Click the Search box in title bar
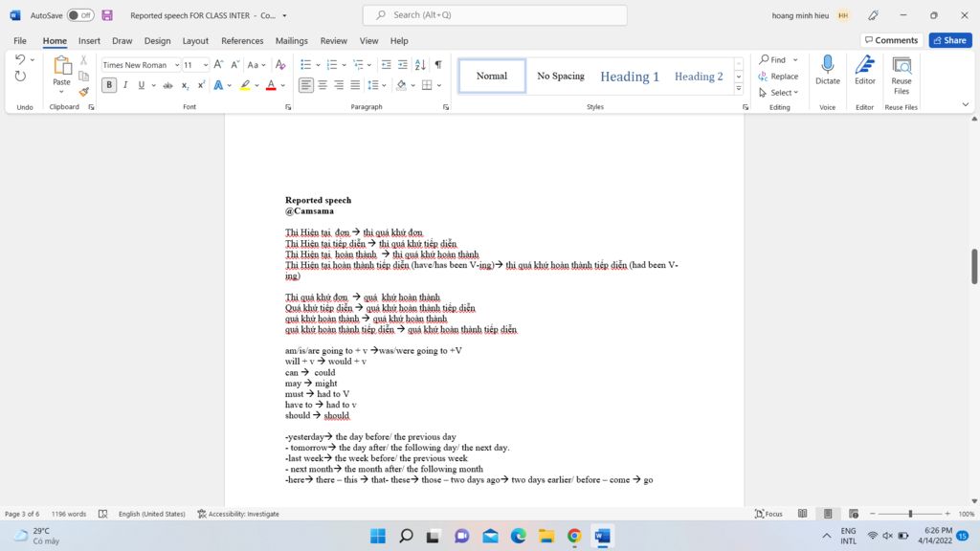The image size is (980, 551). (x=495, y=15)
